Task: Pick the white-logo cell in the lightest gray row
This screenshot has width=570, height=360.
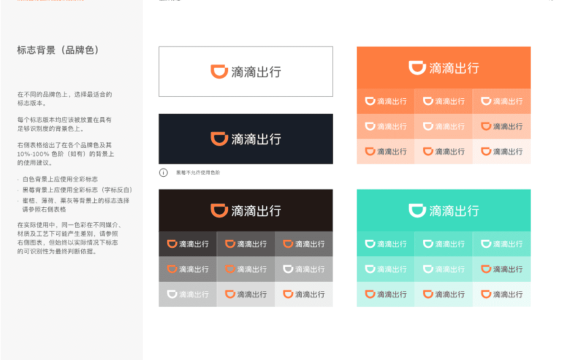Action: (188, 294)
